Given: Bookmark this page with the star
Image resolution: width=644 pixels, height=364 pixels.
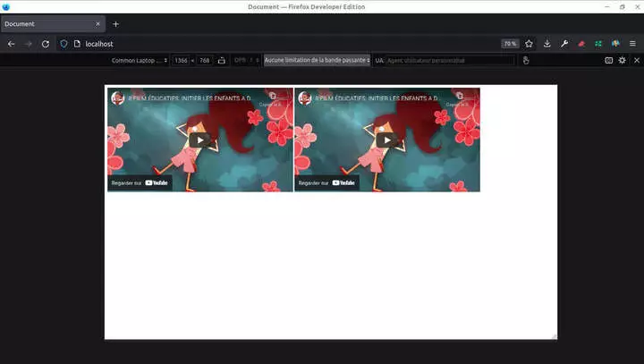Looking at the screenshot, I should (529, 44).
